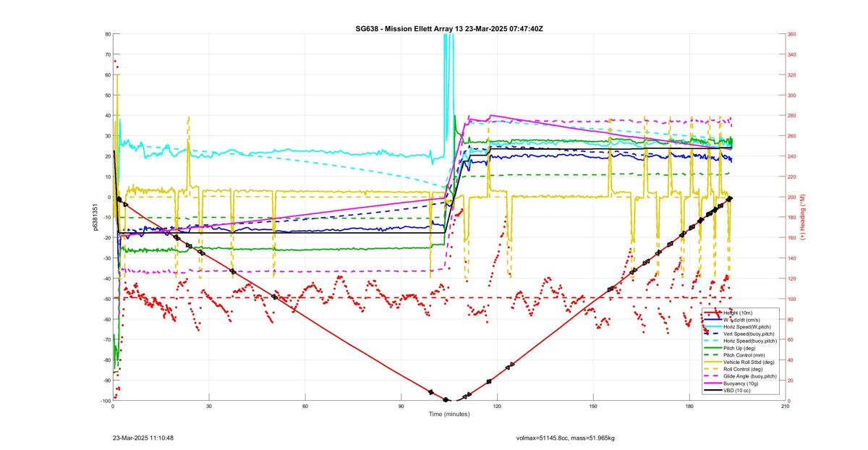The width and height of the screenshot is (868, 450).
Task: Click the deepest dive marker near minute 104
Action: click(446, 400)
